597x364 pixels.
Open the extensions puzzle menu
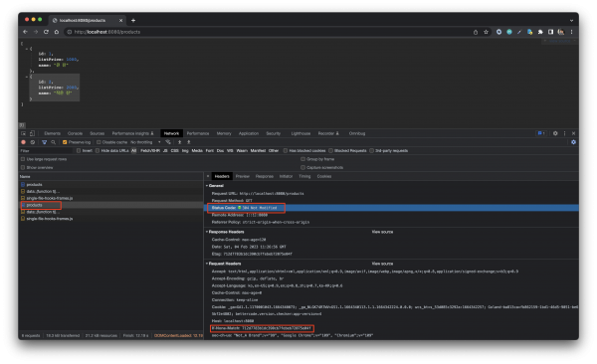[540, 32]
